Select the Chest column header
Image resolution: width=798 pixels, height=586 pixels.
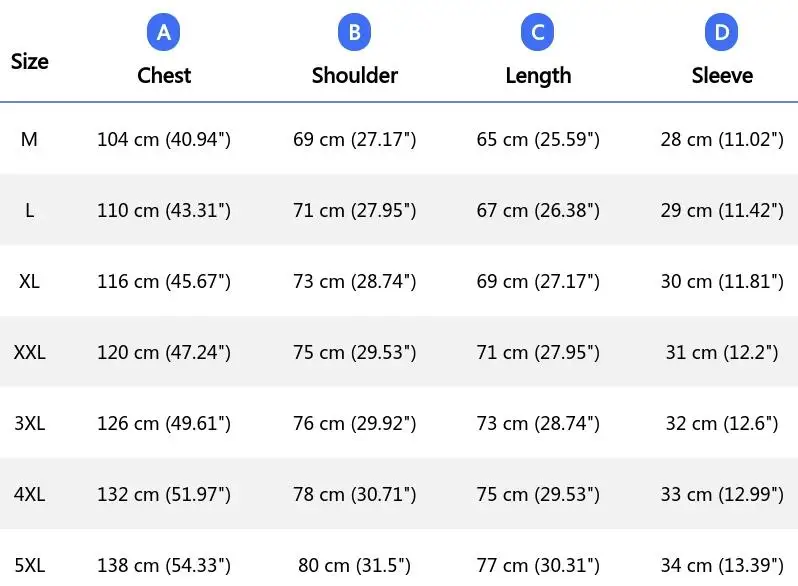(x=164, y=75)
